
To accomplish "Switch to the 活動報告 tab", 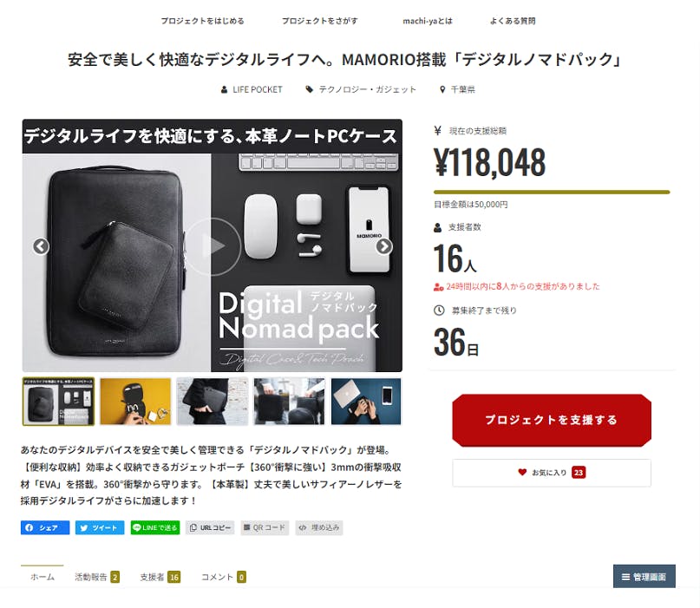I will coord(96,577).
